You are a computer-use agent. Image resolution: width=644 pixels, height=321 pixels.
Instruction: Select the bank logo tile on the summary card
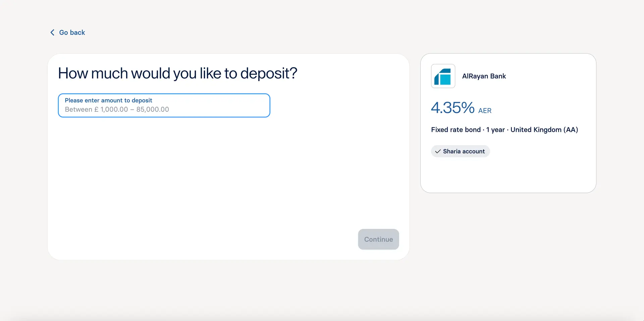(443, 76)
